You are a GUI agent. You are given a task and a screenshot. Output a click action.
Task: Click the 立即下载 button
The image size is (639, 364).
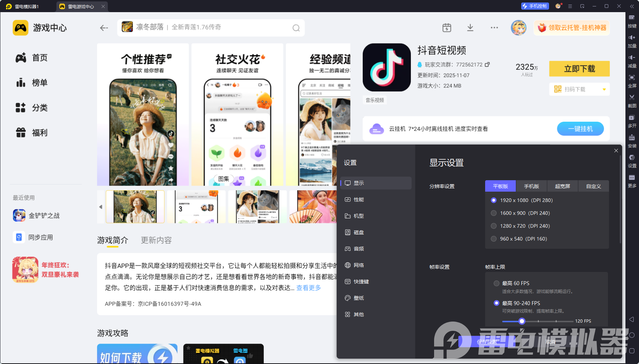(579, 69)
